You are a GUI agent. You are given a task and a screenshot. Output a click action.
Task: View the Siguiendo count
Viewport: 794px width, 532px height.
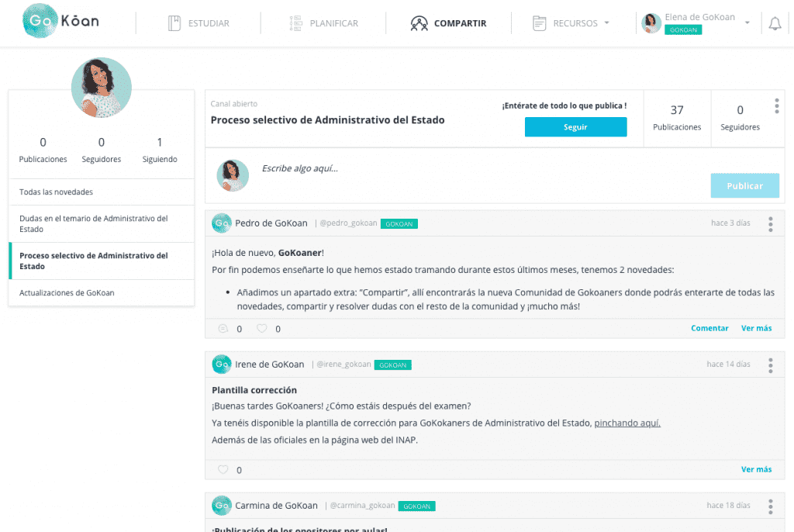(x=160, y=150)
